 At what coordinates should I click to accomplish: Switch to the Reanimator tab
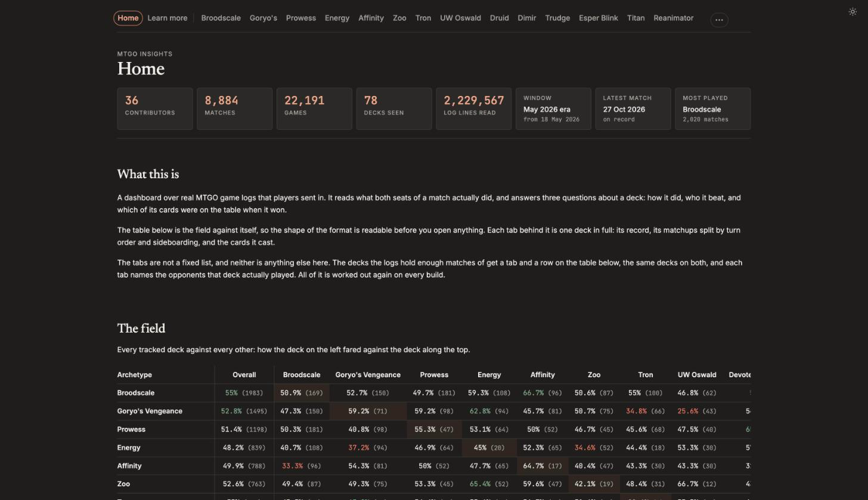[x=673, y=18]
